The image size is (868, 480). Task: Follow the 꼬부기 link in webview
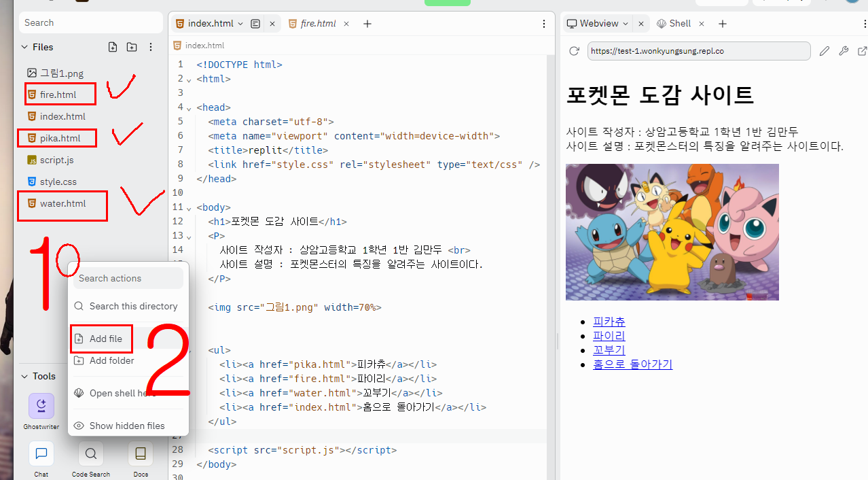click(609, 350)
